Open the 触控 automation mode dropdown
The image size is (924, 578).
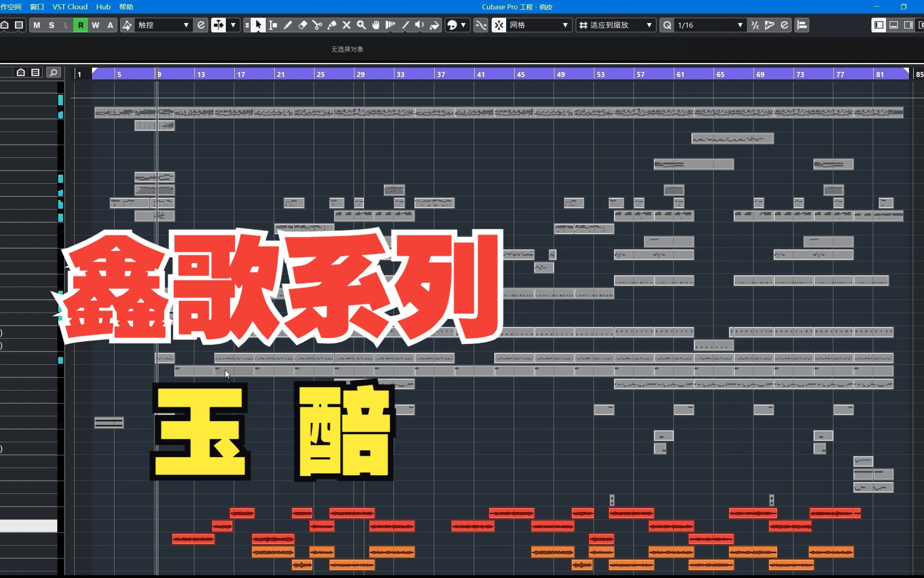pyautogui.click(x=163, y=25)
